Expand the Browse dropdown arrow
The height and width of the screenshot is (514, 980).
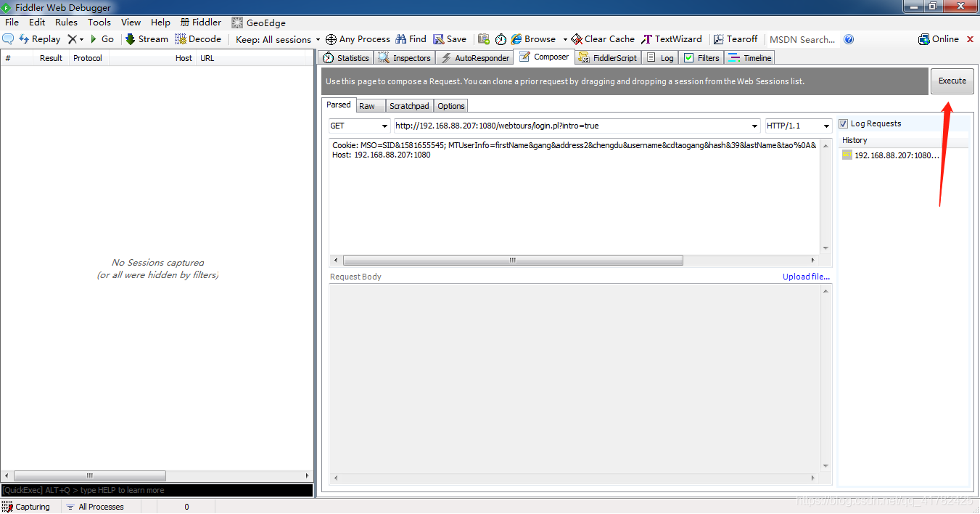(x=565, y=39)
